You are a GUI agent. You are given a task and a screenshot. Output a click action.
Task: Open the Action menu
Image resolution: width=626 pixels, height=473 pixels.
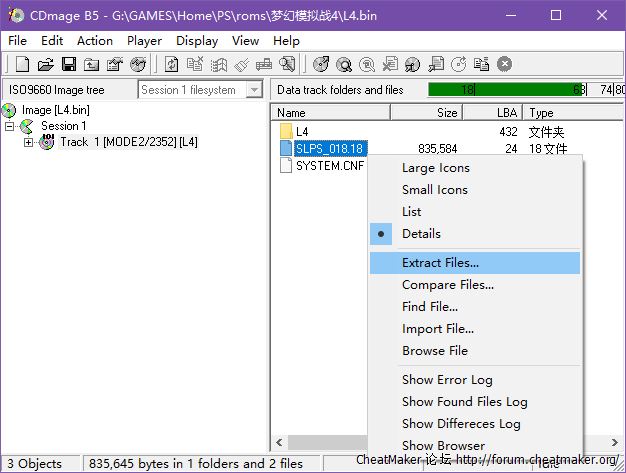click(95, 41)
